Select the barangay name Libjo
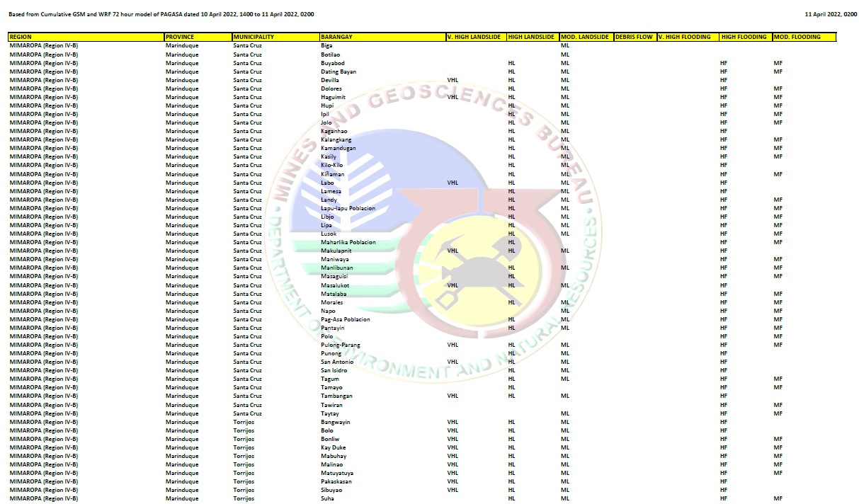This screenshot has width=859, height=504. tap(328, 217)
